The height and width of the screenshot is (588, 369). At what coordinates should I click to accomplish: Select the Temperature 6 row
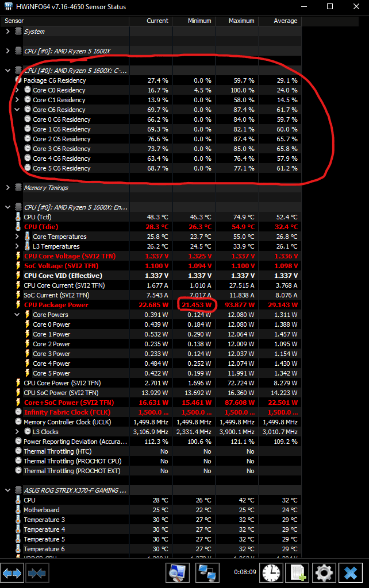pyautogui.click(x=151, y=548)
